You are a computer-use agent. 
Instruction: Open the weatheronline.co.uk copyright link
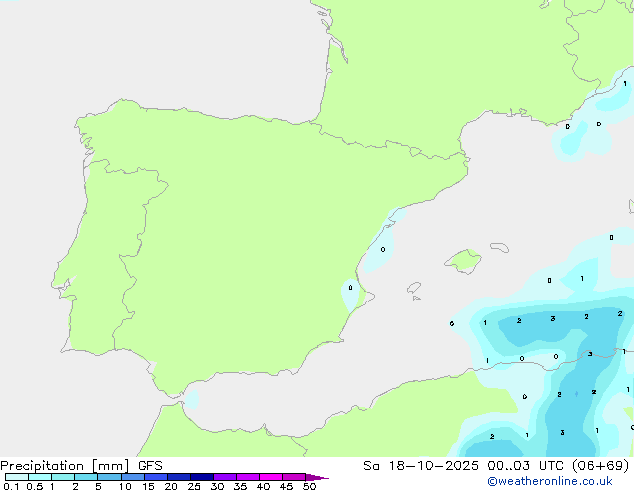pos(550,481)
